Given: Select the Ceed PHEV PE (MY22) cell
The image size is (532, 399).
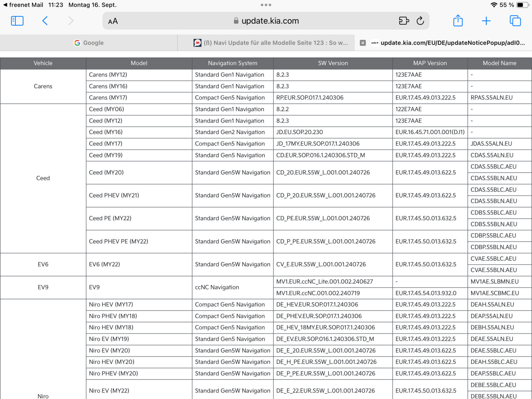Looking at the screenshot, I should [139, 241].
